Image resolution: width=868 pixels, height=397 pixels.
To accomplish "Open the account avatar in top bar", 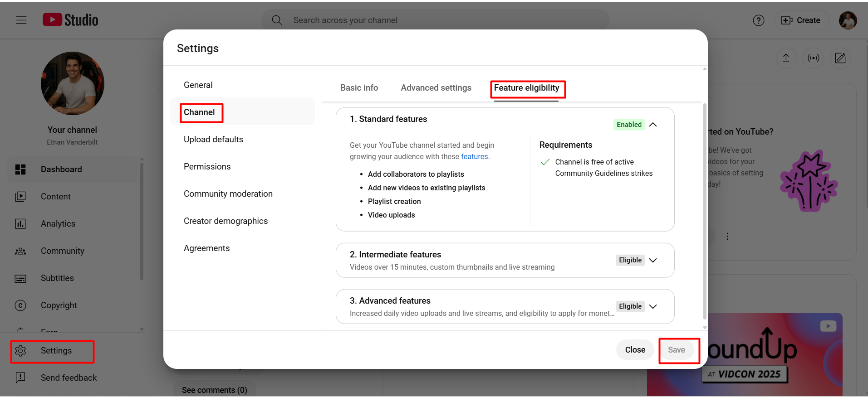I will tap(847, 20).
